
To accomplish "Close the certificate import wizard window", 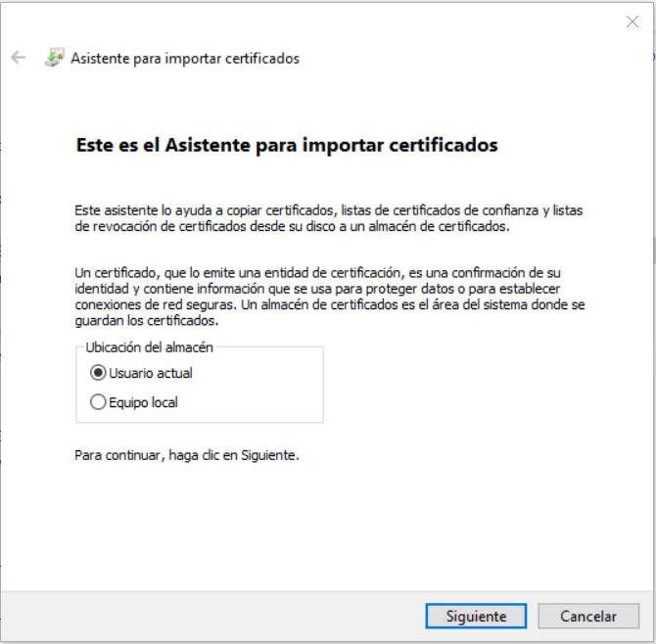I will tap(632, 22).
